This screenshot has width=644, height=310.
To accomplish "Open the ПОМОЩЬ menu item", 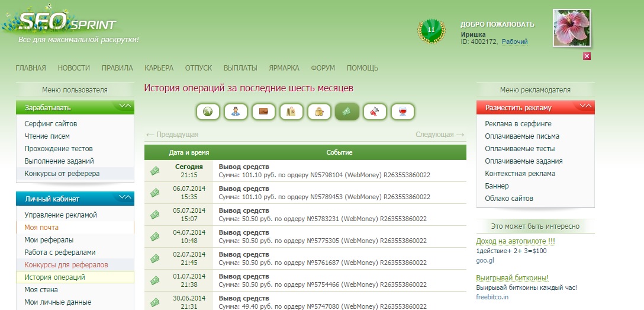I will 362,68.
